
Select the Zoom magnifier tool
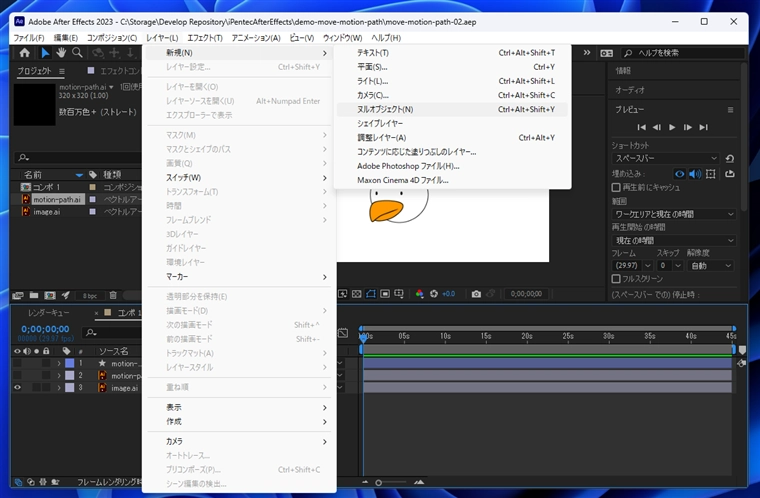[x=77, y=52]
